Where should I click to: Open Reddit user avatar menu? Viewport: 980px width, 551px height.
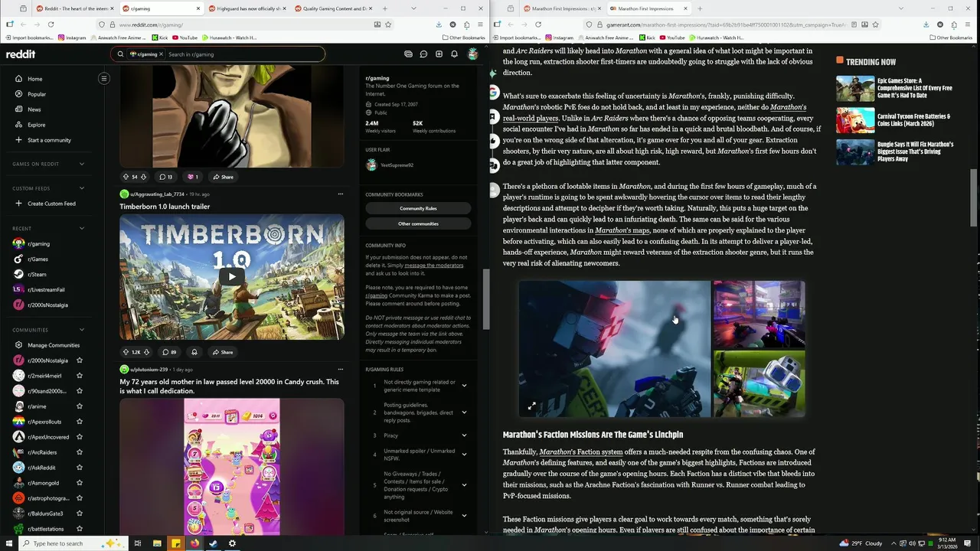coord(473,54)
